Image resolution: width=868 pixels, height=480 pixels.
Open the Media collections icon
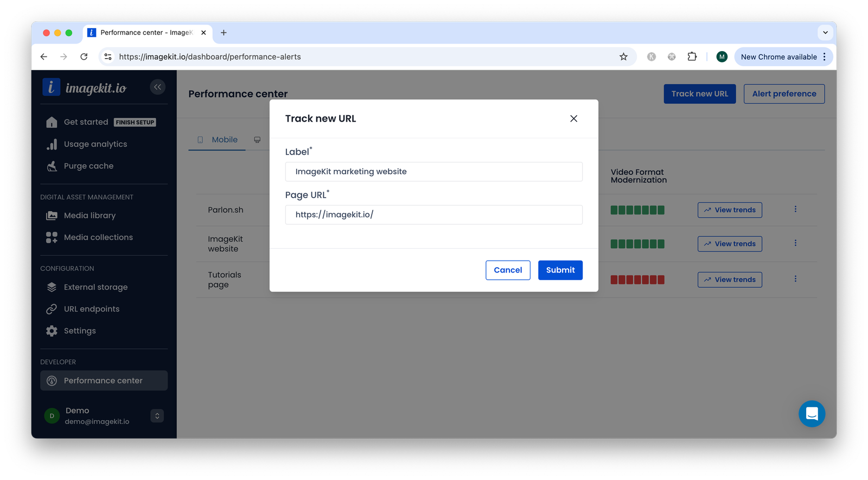pos(52,237)
